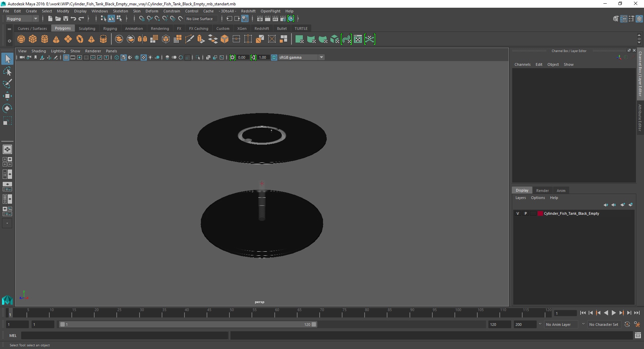Click the layer color swatch
The width and height of the screenshot is (644, 349).
coord(540,213)
